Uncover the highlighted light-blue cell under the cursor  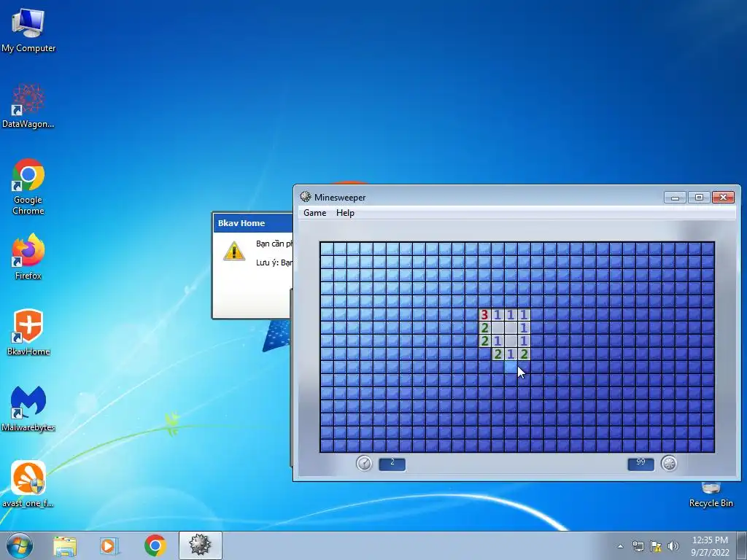(x=511, y=367)
